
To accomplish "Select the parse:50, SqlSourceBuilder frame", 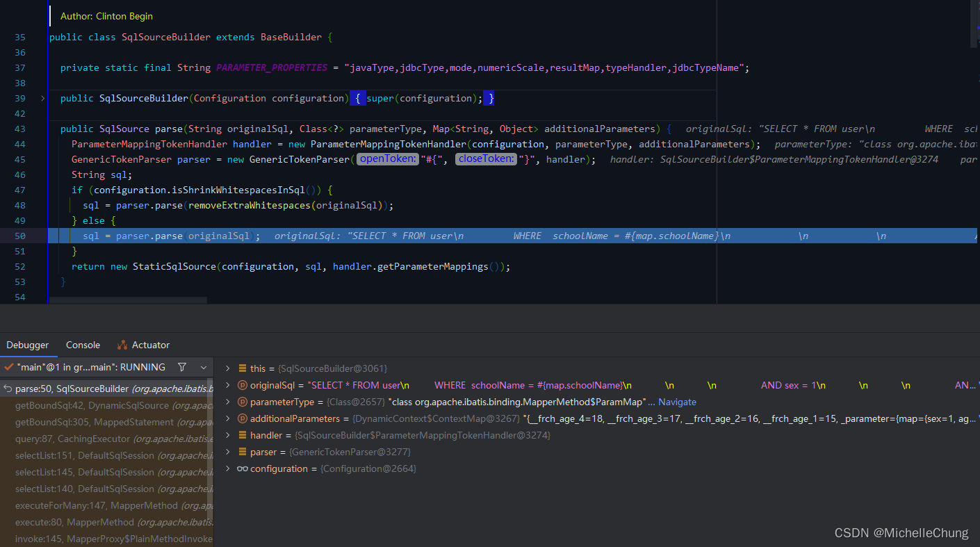I will (107, 389).
